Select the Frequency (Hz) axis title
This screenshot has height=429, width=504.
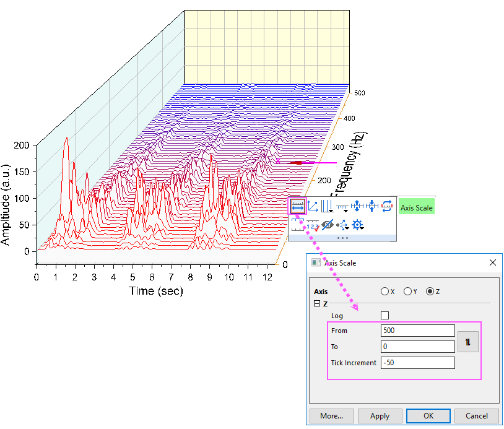pyautogui.click(x=349, y=164)
